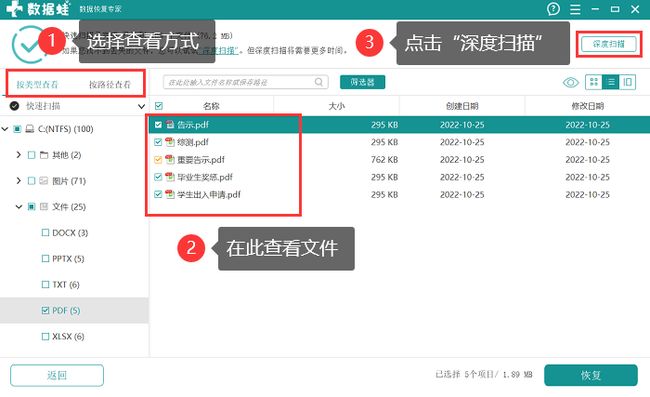Select the 重要告示.pdf file name
The image size is (650, 397).
201,159
